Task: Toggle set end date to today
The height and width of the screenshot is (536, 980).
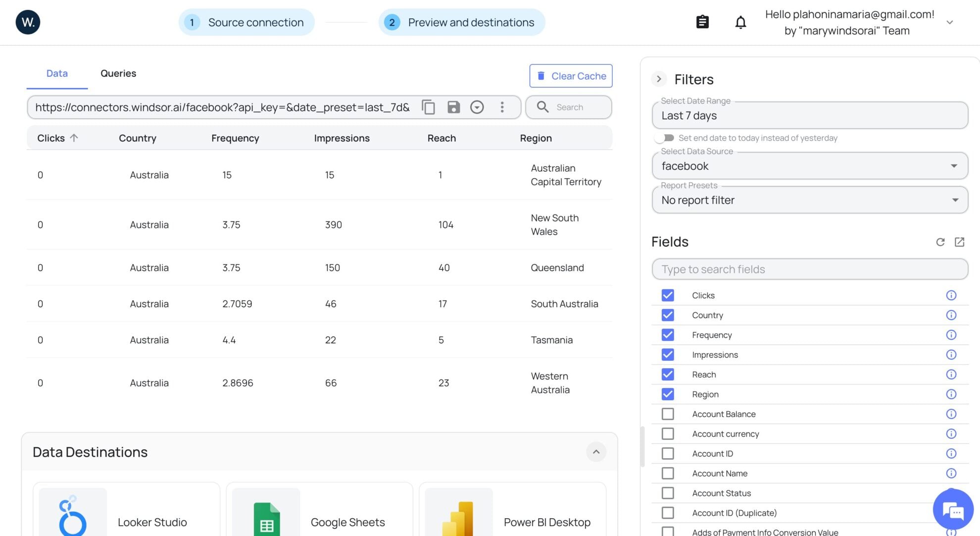Action: 664,138
